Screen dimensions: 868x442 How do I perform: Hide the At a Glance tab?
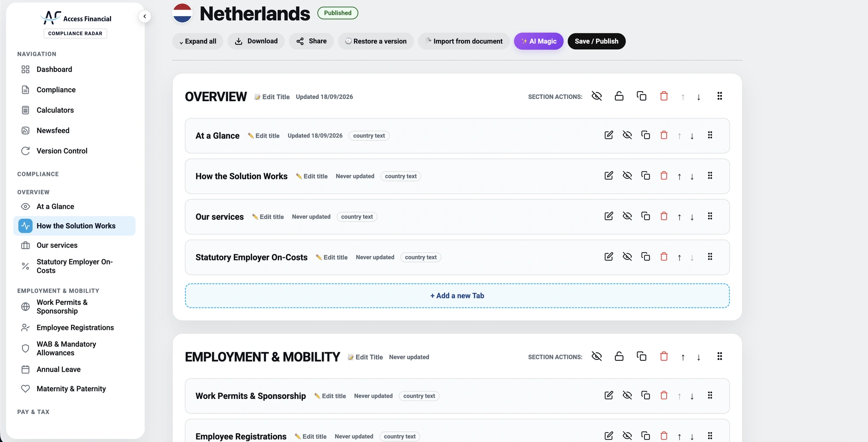(627, 135)
